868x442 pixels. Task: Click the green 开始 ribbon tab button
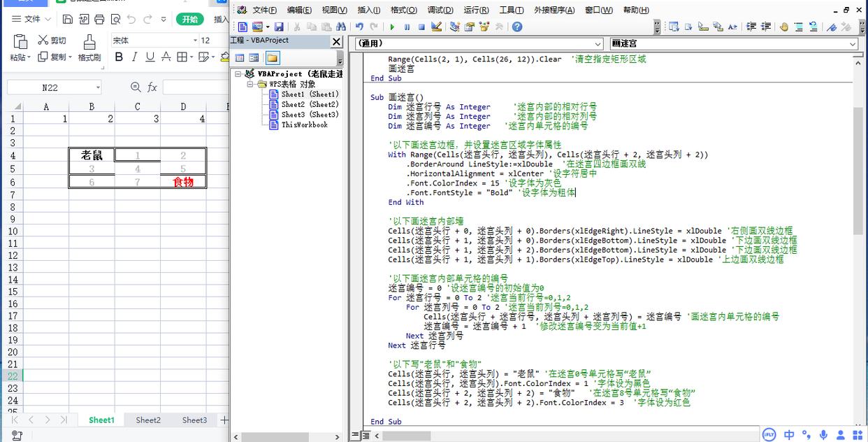189,19
